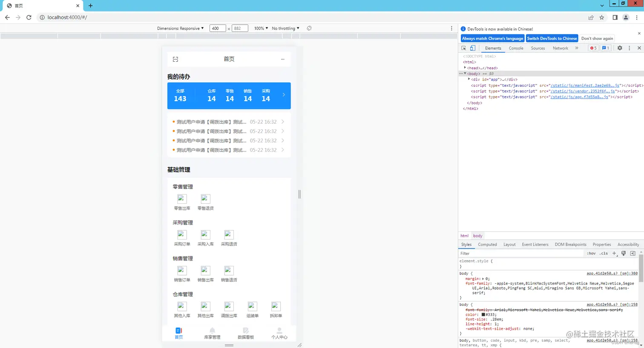Open the 销售退货 icon
This screenshot has width=644, height=348.
(x=229, y=270)
